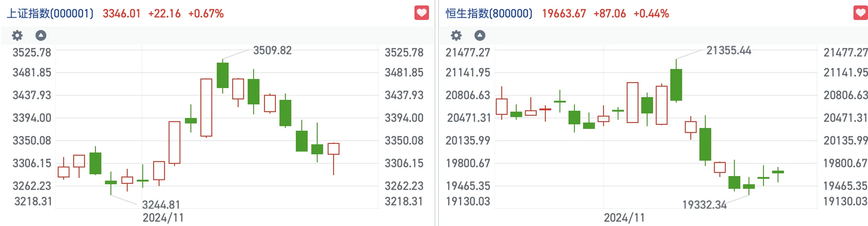The image size is (868, 226).
Task: Collapse the 上证指数 chart with up-arrow icon
Action: pos(41,35)
